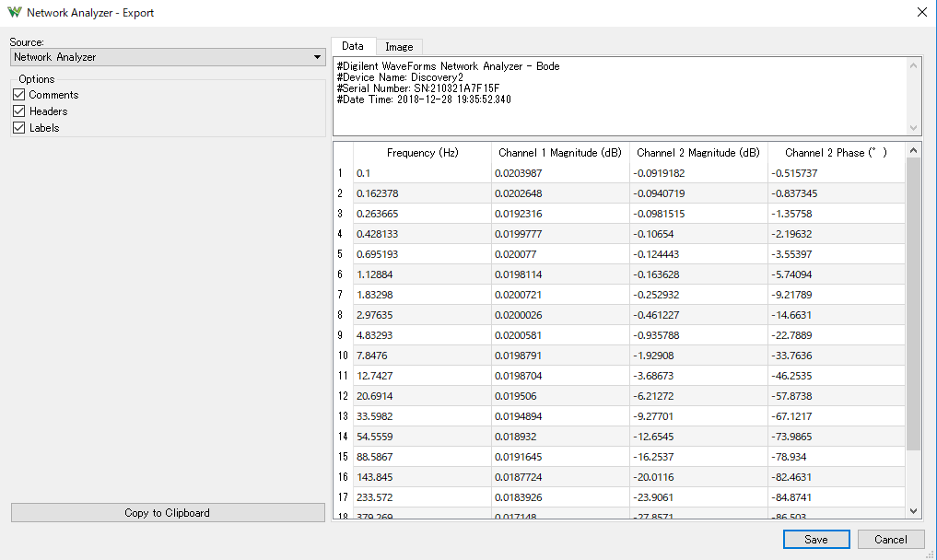This screenshot has height=560, width=937.
Task: Click Channel 2 magnitude cell -0.10654
Action: pos(698,234)
